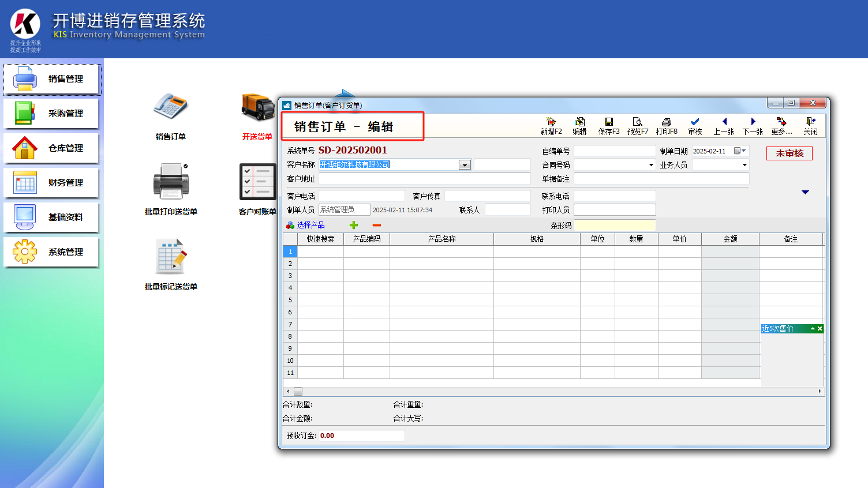Click into the 联系人 field
This screenshot has height=488, width=868.
(508, 210)
